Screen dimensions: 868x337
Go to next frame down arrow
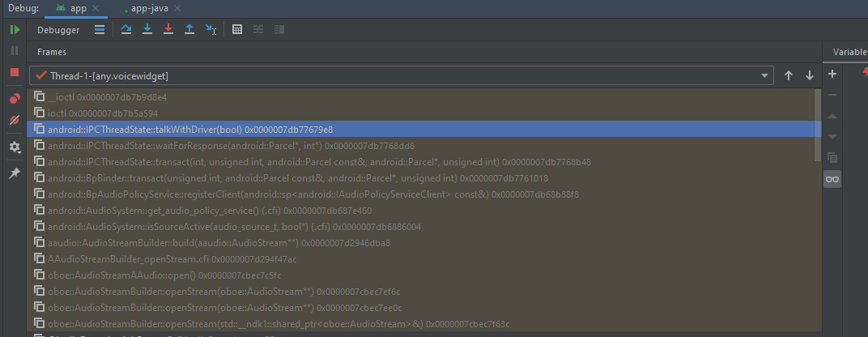click(x=810, y=75)
